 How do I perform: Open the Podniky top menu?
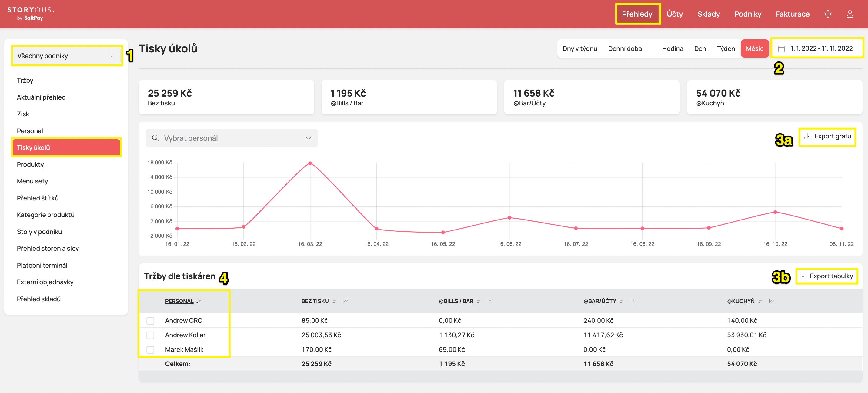pos(748,14)
